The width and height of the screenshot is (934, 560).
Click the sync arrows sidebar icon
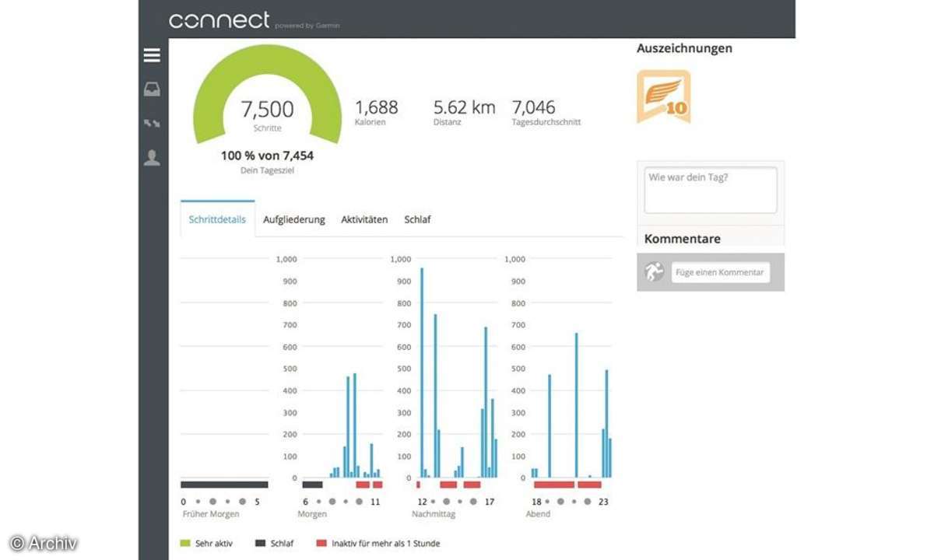pos(152,123)
